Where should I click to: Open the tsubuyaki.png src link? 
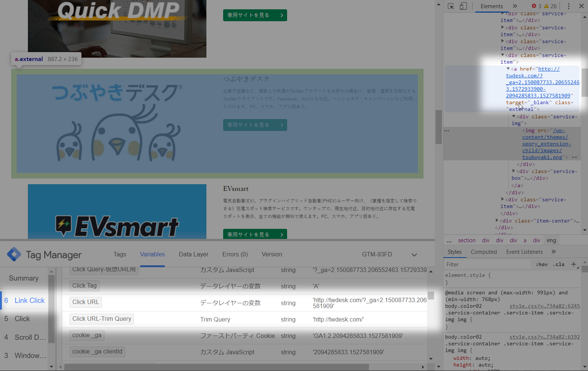(546, 144)
